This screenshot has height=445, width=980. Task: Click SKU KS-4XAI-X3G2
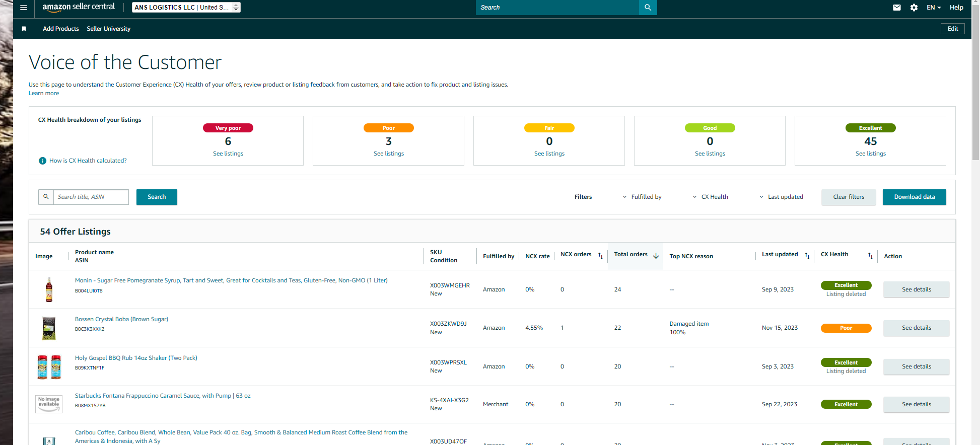(x=449, y=400)
